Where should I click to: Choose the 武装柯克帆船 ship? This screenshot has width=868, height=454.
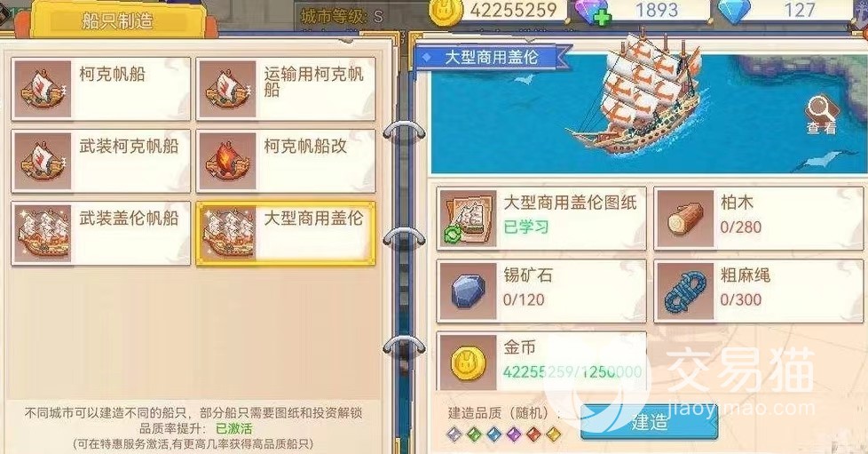pos(101,162)
